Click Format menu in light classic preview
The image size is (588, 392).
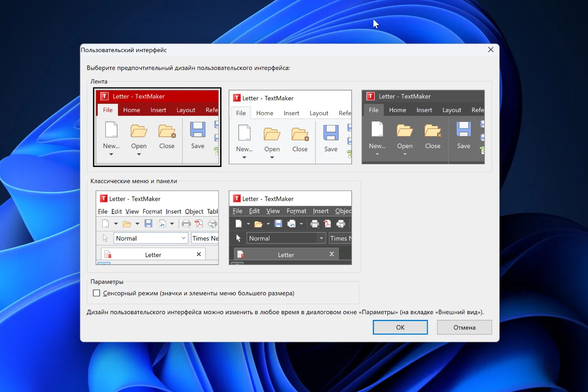tap(152, 212)
